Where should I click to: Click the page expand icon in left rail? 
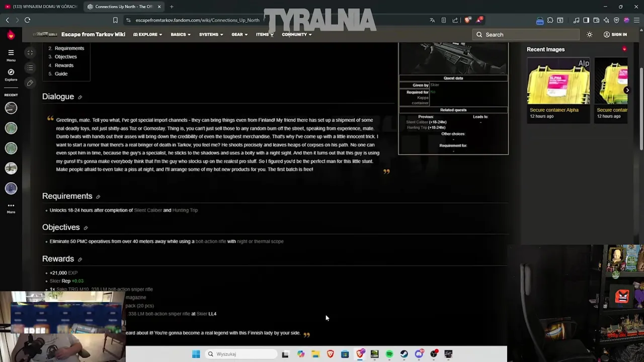[30, 52]
